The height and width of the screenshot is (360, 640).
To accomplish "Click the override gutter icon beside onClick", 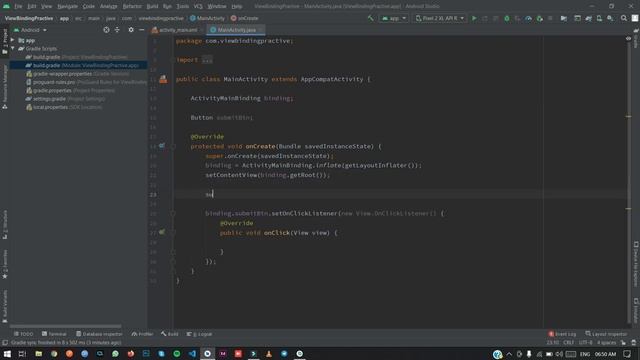I will 162,232.
